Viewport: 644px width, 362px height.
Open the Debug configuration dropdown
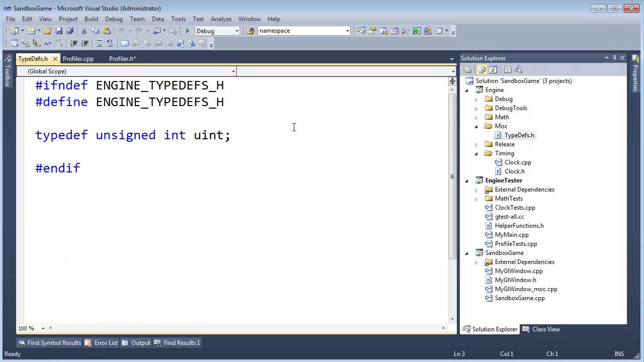coord(236,31)
